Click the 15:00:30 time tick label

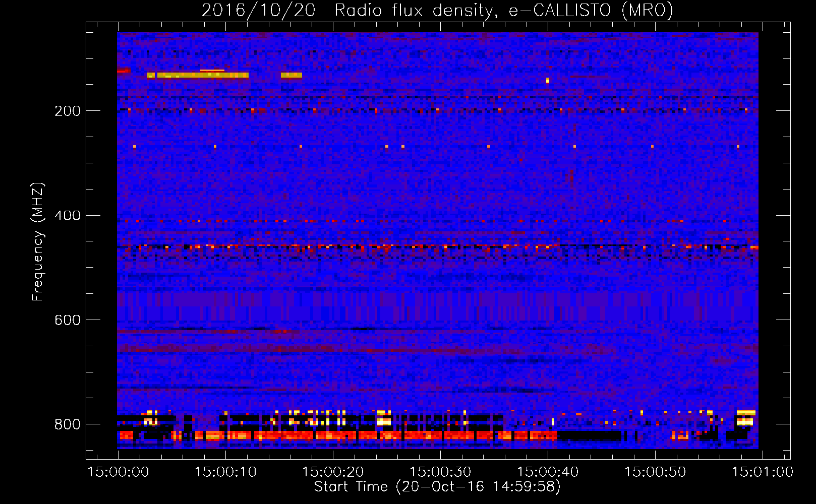coord(440,472)
